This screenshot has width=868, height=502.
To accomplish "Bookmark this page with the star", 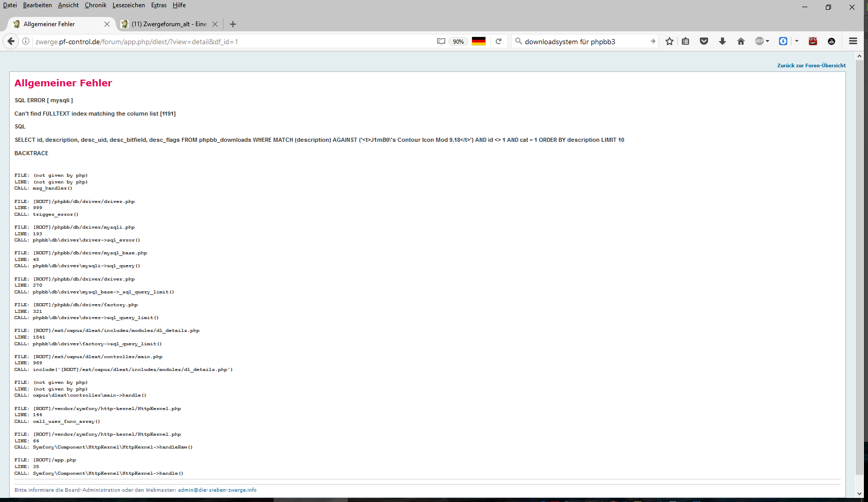I will pos(669,41).
